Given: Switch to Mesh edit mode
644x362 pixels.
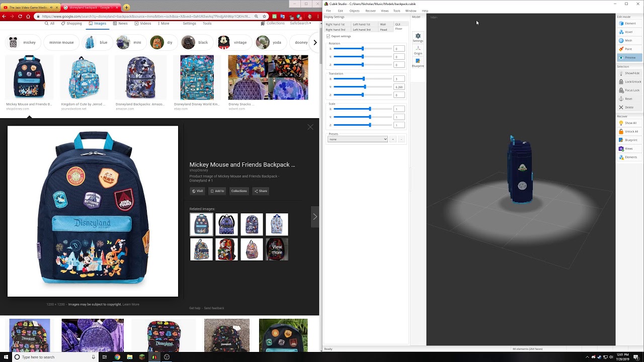Looking at the screenshot, I should [629, 41].
